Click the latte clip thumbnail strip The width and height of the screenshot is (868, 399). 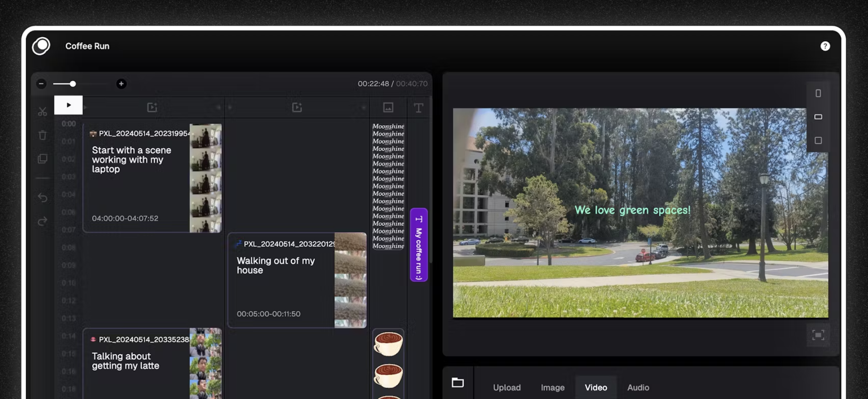[x=205, y=363]
